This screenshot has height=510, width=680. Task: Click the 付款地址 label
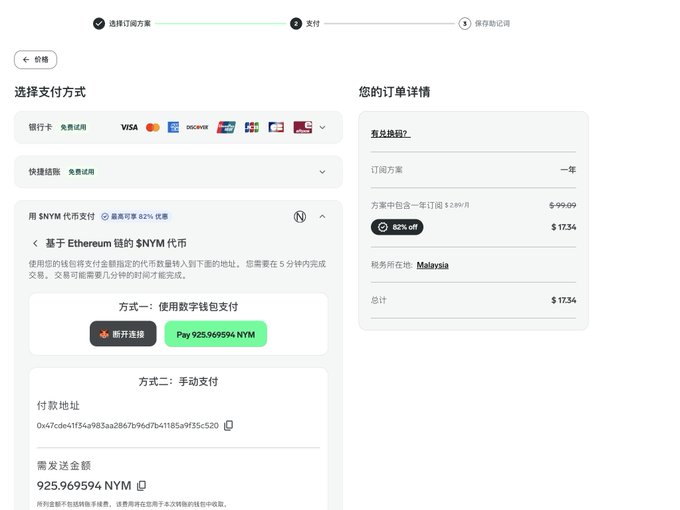pyautogui.click(x=58, y=405)
